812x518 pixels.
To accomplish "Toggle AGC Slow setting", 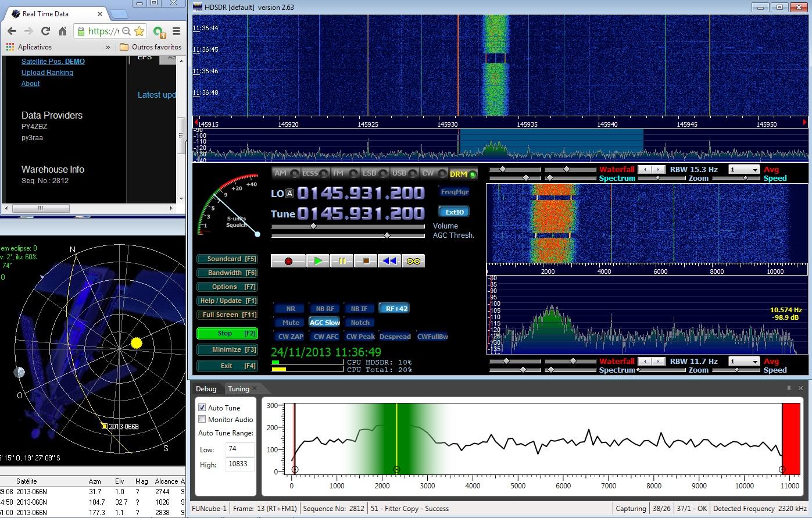I will pos(325,323).
